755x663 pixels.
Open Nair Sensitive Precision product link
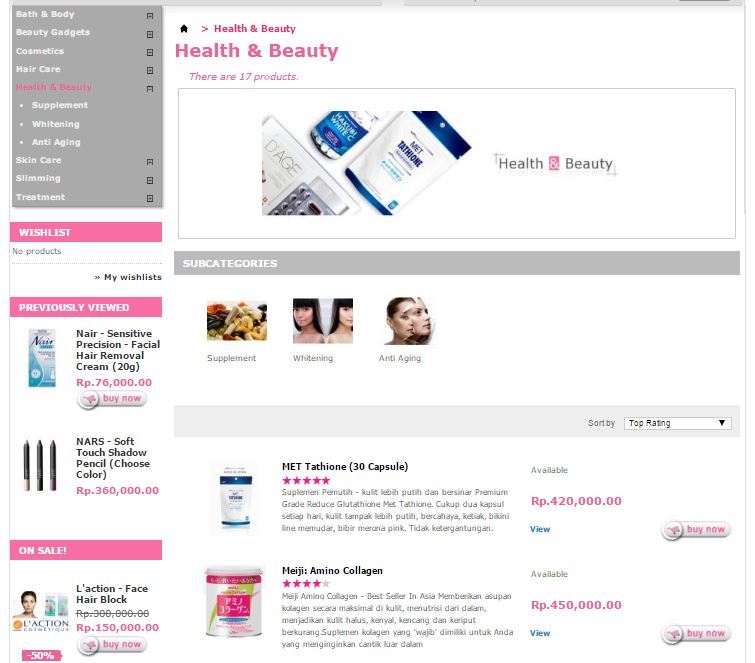click(118, 350)
